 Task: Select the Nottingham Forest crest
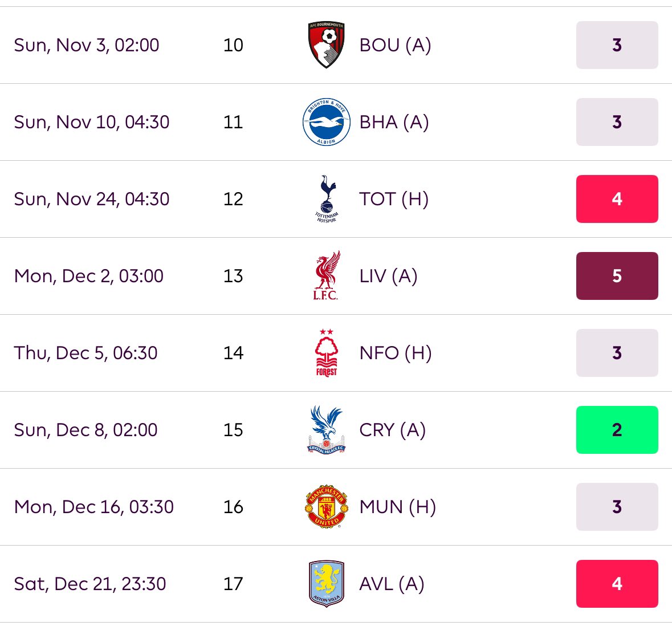(327, 353)
